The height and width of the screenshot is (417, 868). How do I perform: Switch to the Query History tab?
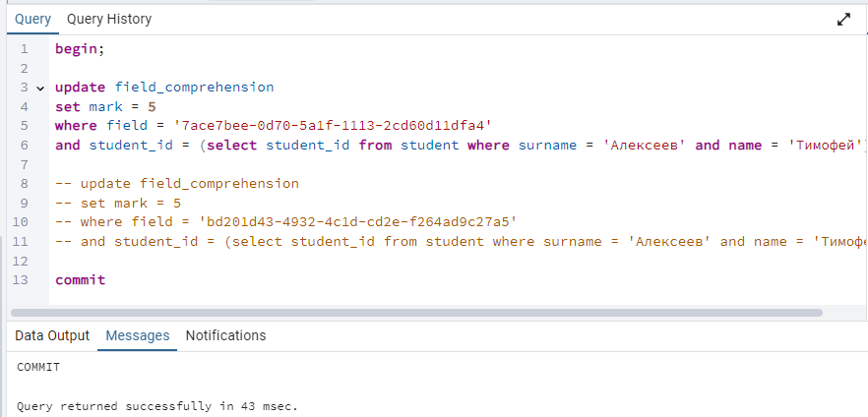[109, 20]
